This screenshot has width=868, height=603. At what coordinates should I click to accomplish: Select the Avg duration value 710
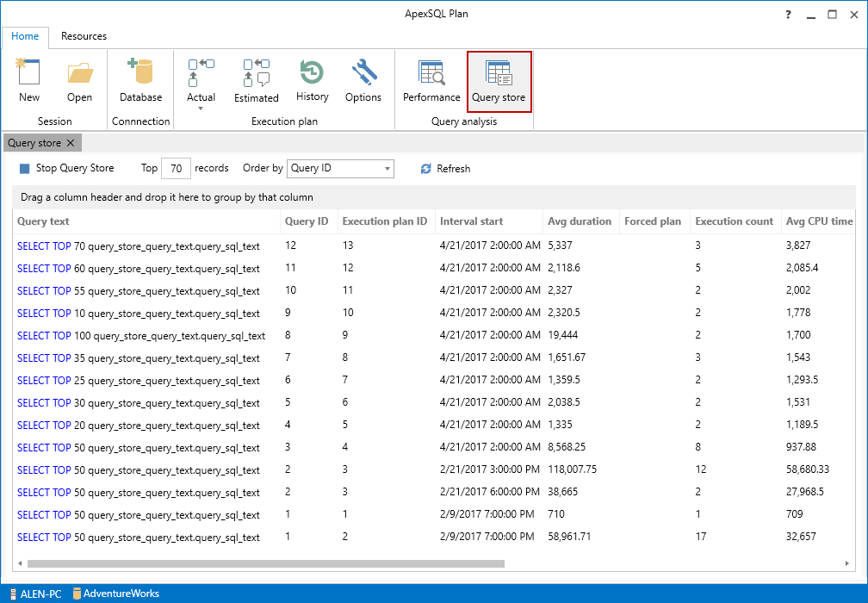(x=555, y=514)
